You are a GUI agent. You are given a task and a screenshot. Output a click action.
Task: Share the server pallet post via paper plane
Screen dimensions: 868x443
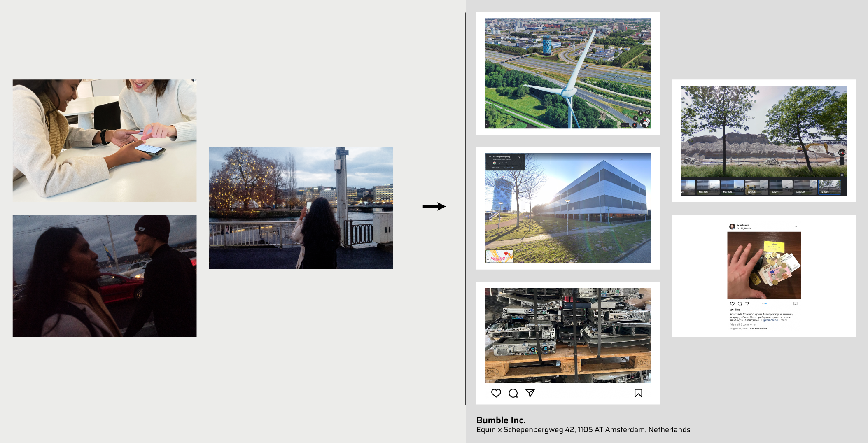530,393
